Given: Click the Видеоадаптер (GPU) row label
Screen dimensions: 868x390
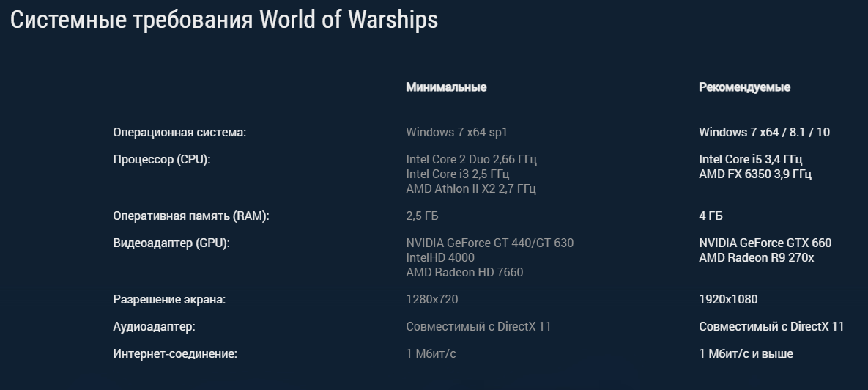Looking at the screenshot, I should tap(171, 243).
